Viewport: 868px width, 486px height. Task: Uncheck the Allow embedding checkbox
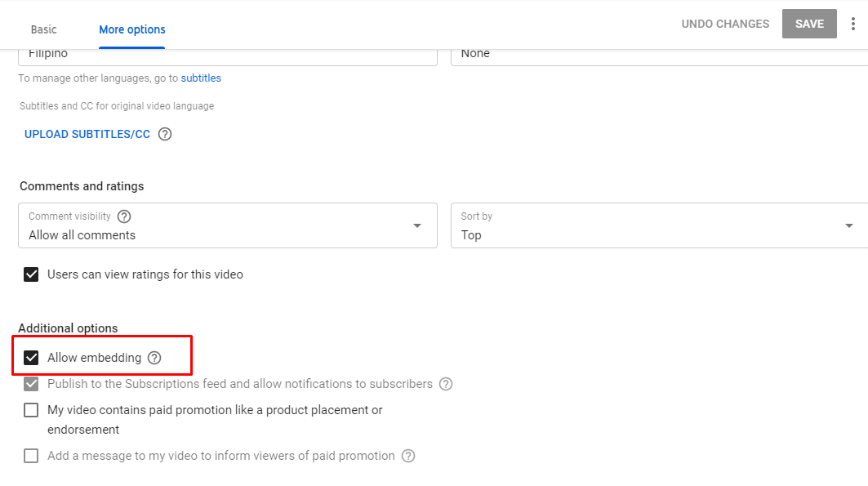click(x=31, y=358)
